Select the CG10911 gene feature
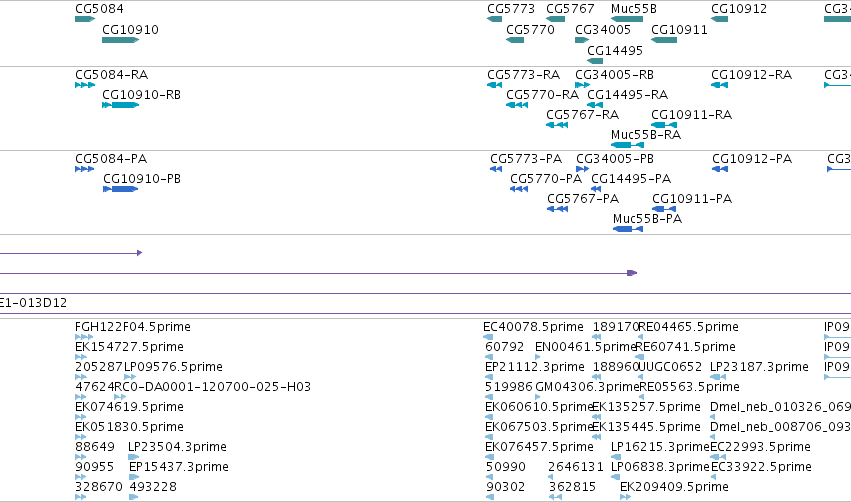This screenshot has width=851, height=502. tap(664, 40)
